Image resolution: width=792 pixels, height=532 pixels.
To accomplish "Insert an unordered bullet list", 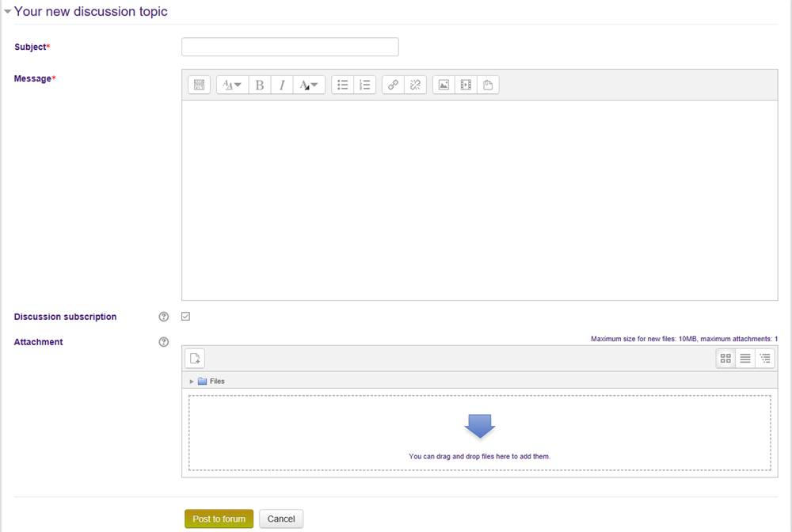I will 343,85.
